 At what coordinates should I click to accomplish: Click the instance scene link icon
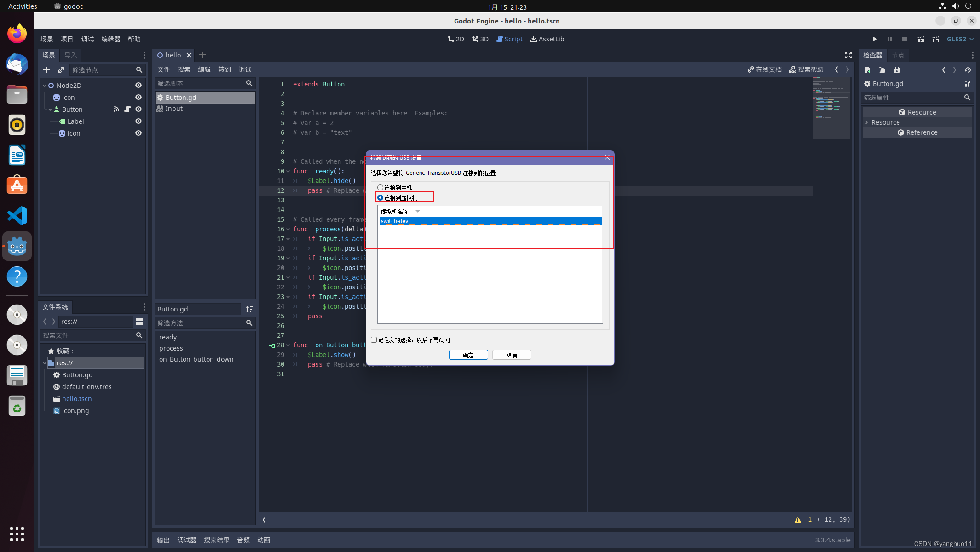61,70
